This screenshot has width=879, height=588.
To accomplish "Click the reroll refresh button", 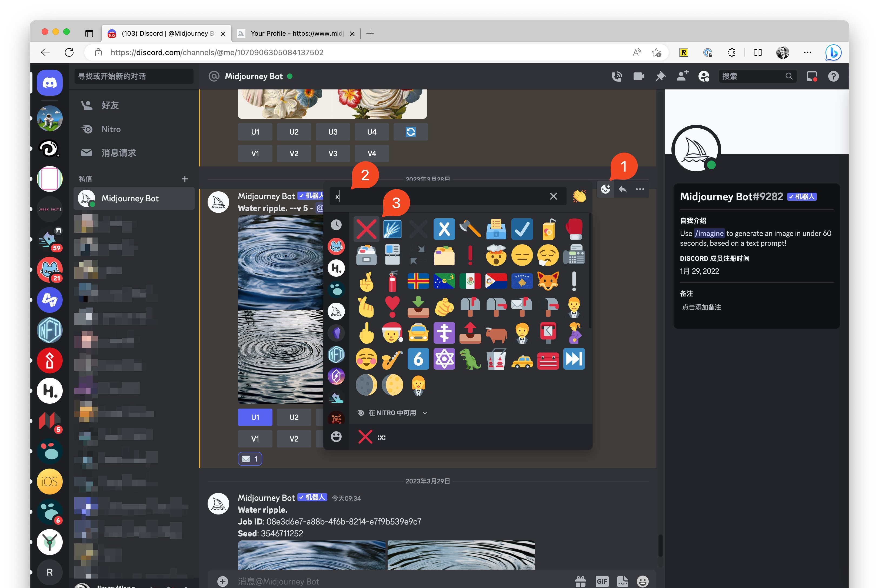I will pos(411,132).
